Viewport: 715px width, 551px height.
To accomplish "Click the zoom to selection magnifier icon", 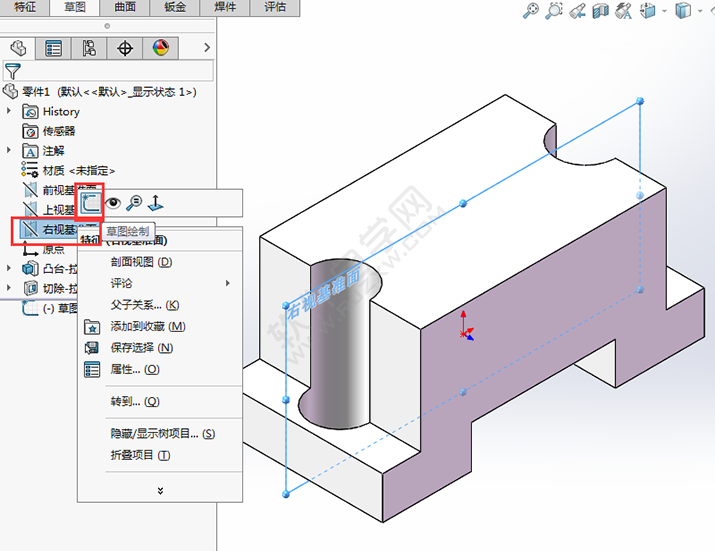I will point(134,203).
